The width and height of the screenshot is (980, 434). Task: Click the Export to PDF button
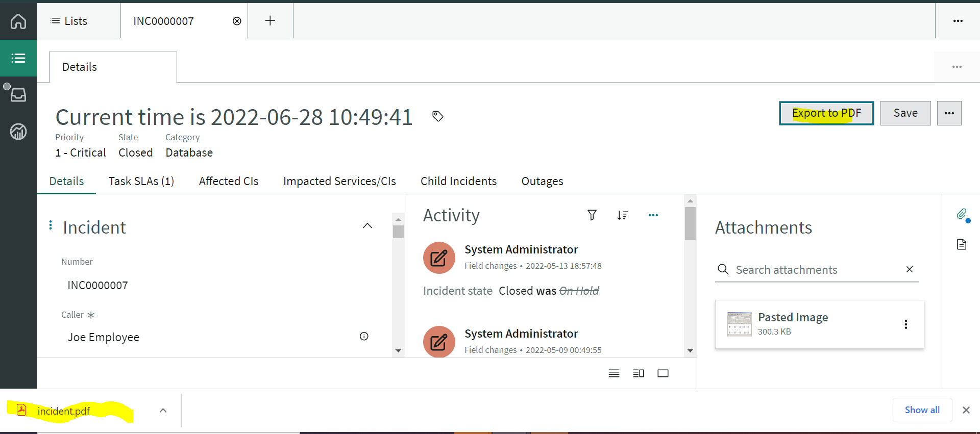tap(826, 113)
